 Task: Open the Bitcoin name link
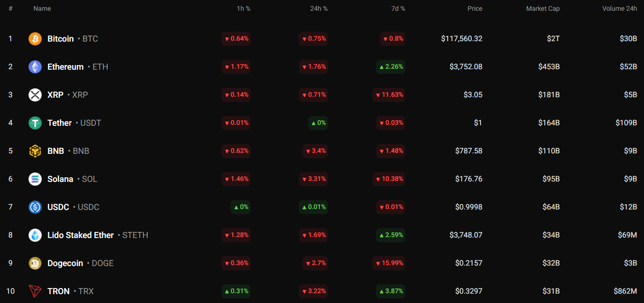[60, 39]
